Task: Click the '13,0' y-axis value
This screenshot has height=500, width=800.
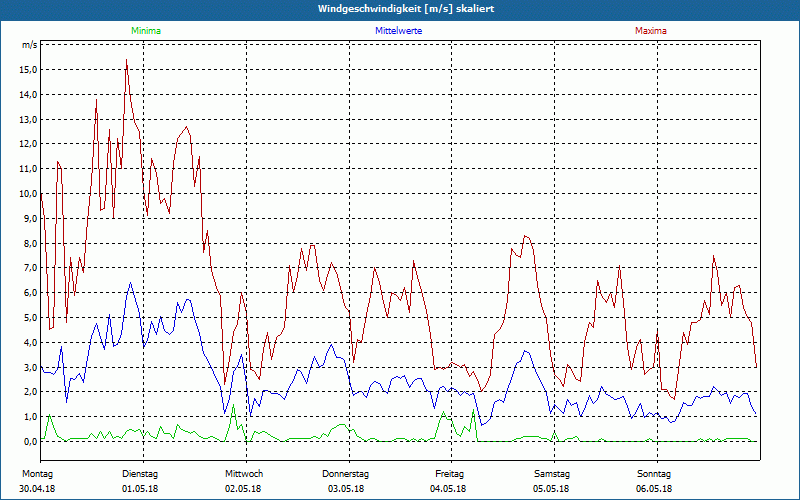Action: (x=28, y=119)
